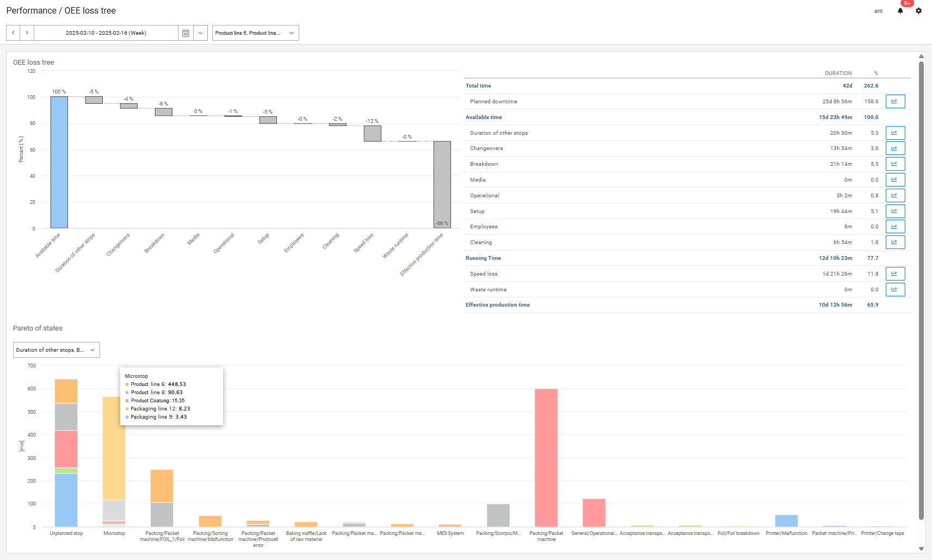
Task: Click the red Packing/Packet machine bar
Action: [546, 458]
